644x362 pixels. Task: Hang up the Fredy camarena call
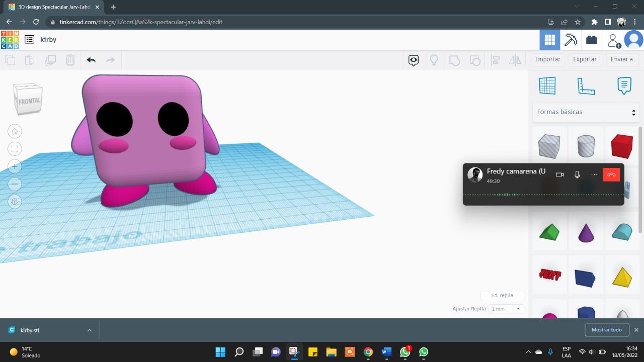(x=611, y=174)
